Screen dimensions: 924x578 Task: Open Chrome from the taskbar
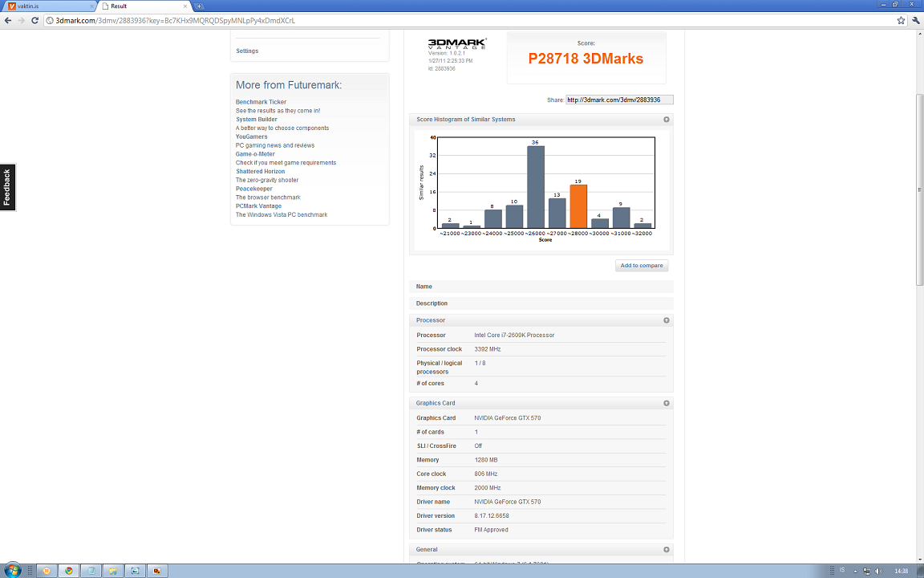point(69,571)
